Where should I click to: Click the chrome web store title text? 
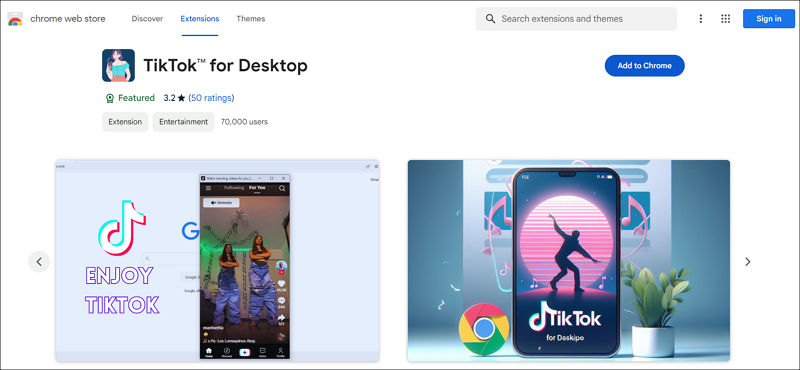(68, 19)
